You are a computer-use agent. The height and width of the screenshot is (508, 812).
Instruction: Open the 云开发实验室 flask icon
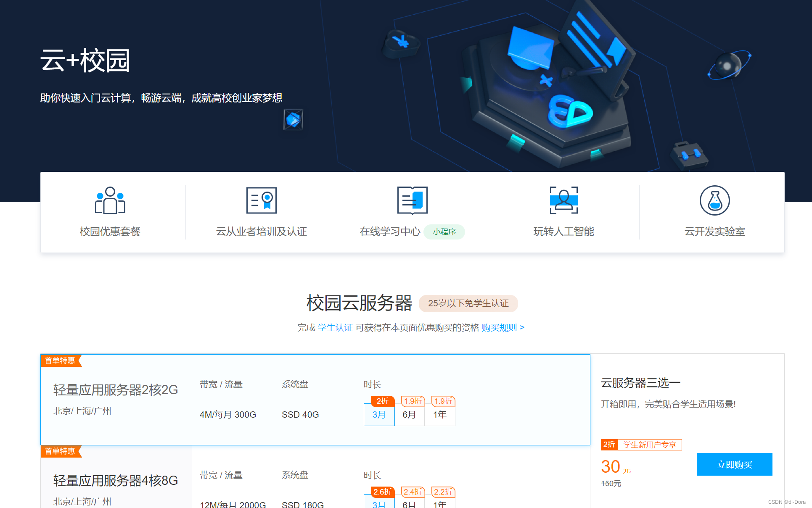[x=714, y=200]
